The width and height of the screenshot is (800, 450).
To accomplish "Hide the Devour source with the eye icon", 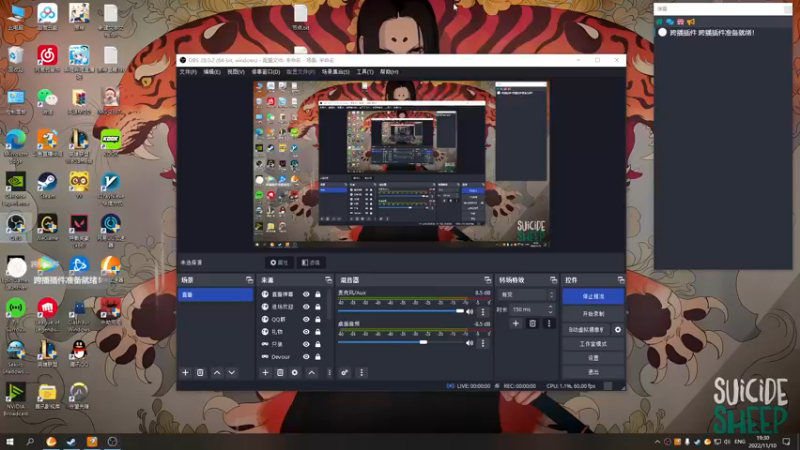I will tap(306, 357).
